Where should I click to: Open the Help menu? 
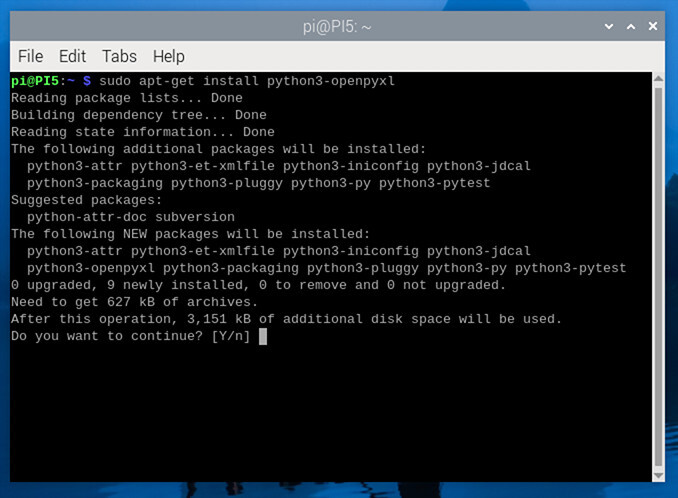point(169,56)
